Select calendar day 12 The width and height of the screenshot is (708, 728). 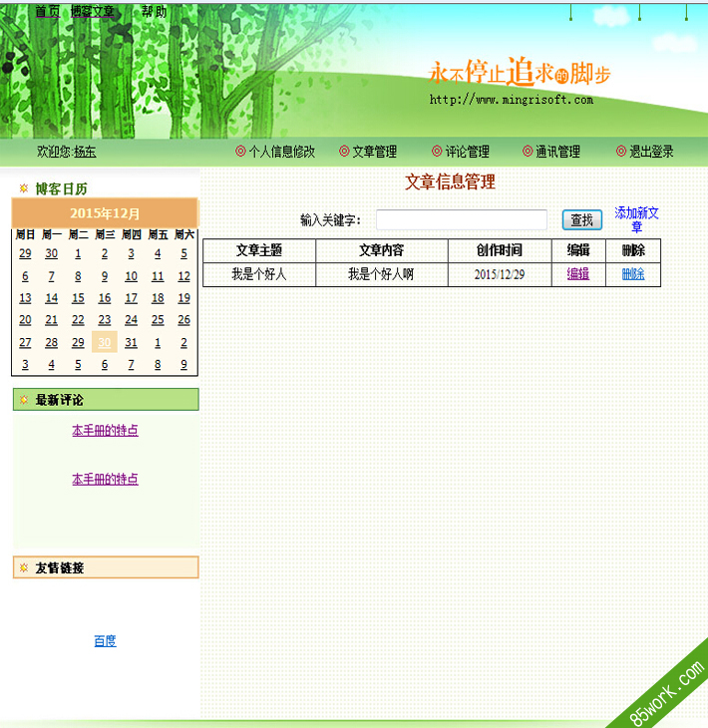pos(183,276)
